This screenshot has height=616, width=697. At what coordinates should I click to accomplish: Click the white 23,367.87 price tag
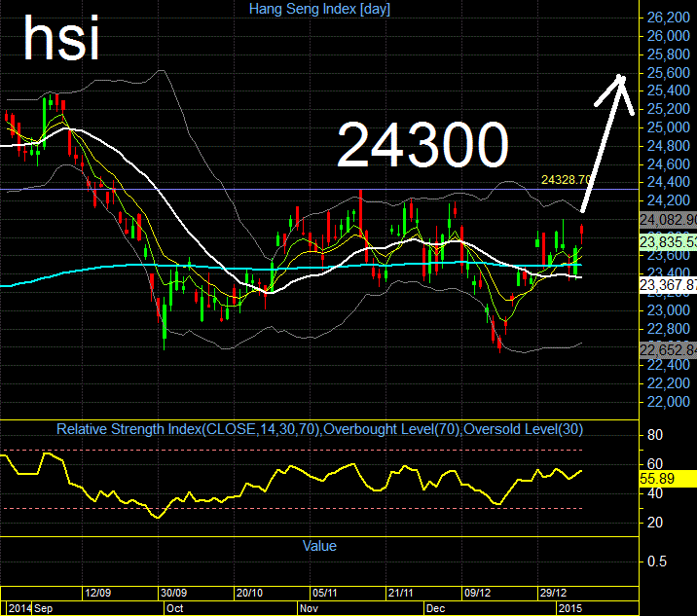668,285
